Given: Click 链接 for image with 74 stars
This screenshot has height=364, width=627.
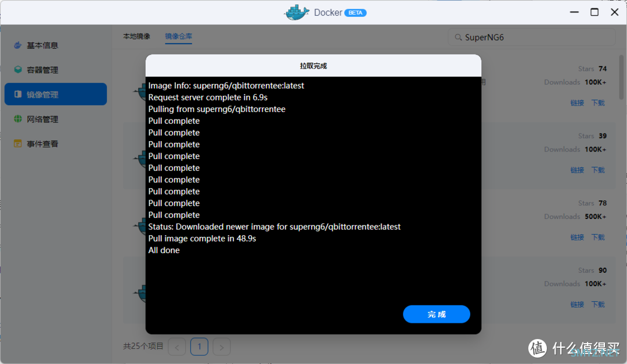Looking at the screenshot, I should click(x=577, y=103).
